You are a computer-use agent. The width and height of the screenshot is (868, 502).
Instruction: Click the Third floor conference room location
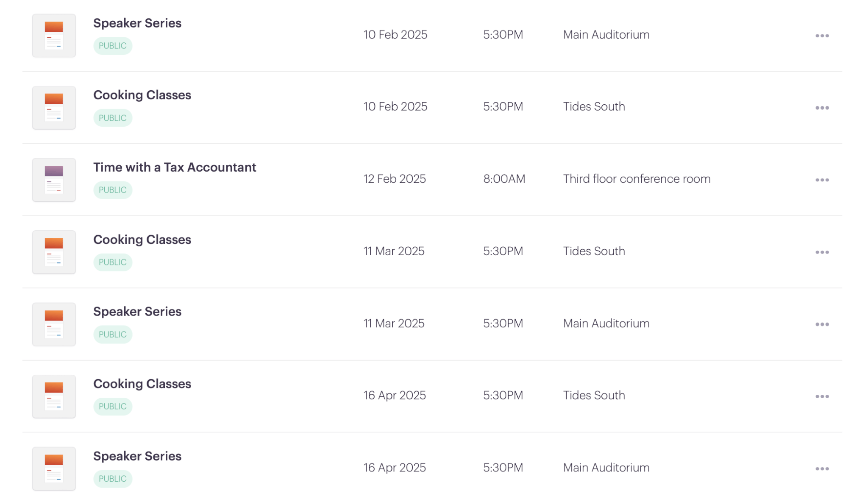coord(637,179)
